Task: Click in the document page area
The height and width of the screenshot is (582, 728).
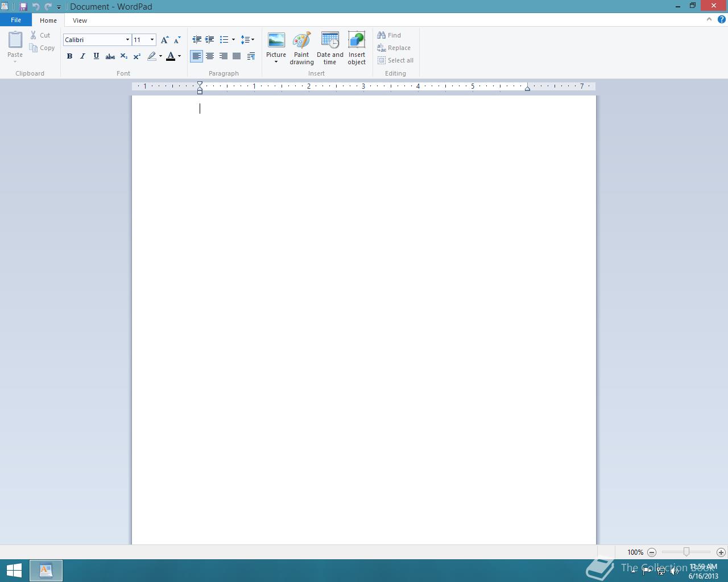Action: pyautogui.click(x=364, y=320)
